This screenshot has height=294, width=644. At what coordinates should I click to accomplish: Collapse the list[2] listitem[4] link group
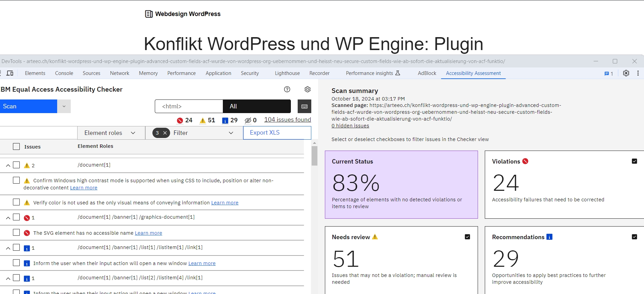pos(8,278)
